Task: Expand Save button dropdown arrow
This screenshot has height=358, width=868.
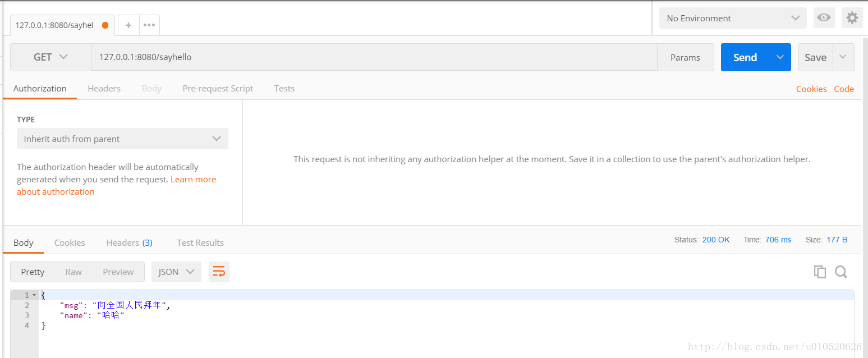Action: 843,57
